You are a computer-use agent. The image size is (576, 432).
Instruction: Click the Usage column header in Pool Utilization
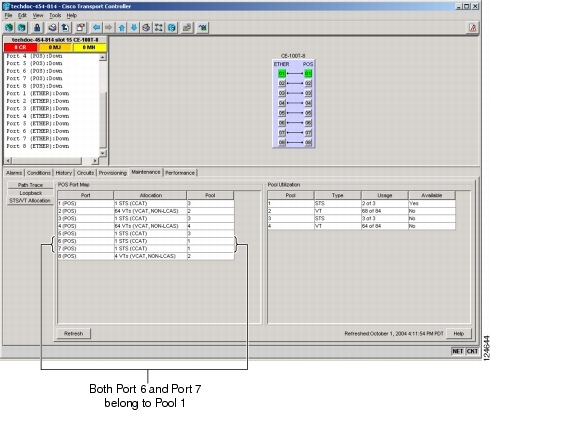click(x=385, y=195)
